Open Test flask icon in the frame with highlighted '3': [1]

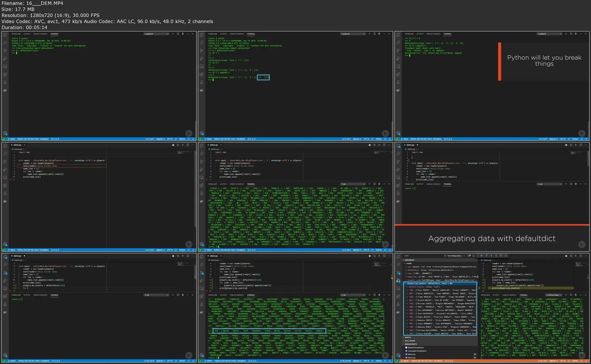point(202,82)
